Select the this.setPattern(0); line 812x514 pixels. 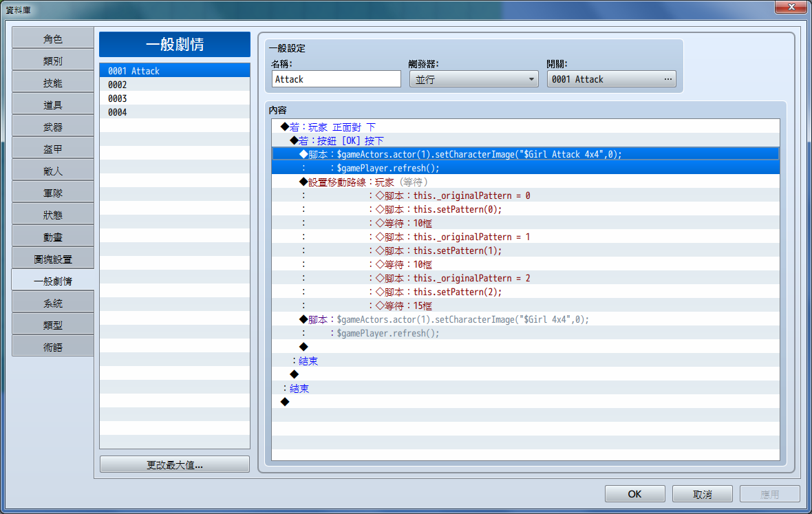[x=526, y=209]
